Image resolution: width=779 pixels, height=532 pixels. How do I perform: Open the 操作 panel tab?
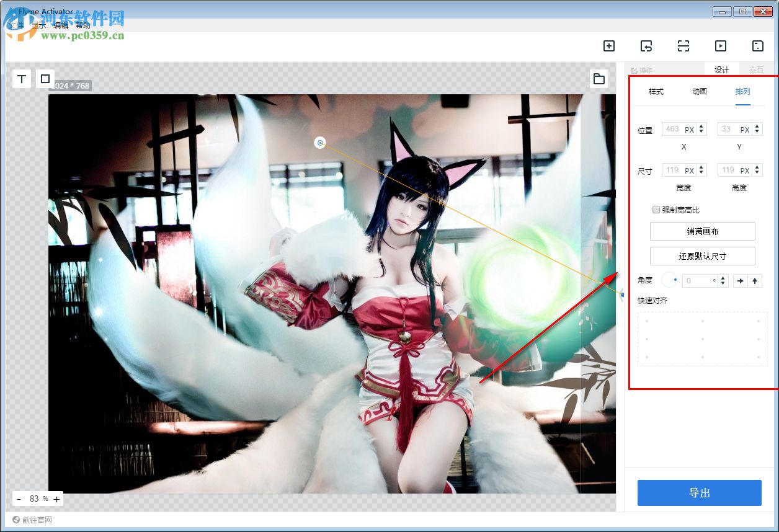click(642, 70)
